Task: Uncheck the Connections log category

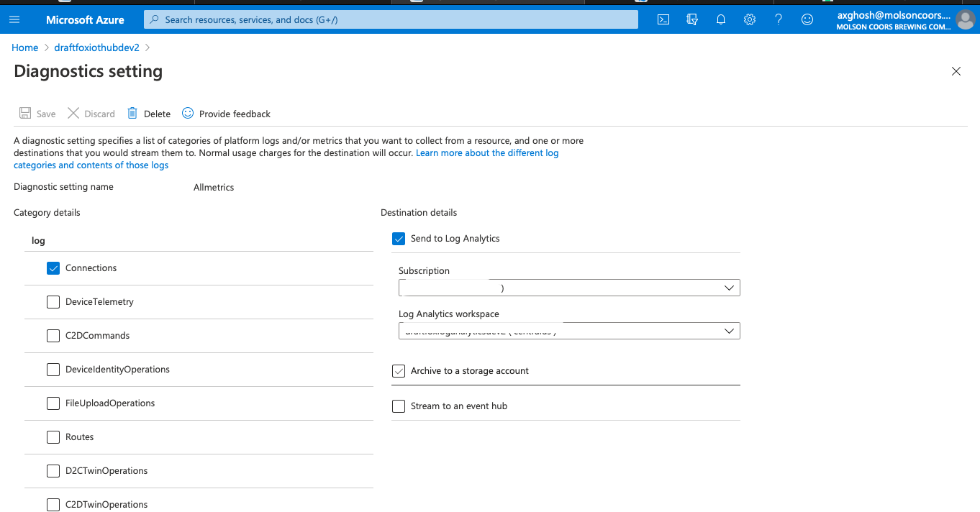Action: click(x=53, y=268)
